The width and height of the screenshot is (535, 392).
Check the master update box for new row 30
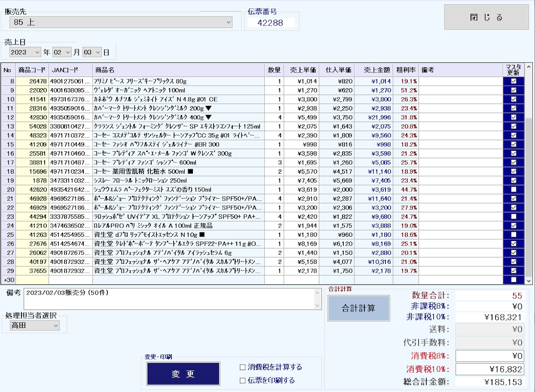pos(514,280)
